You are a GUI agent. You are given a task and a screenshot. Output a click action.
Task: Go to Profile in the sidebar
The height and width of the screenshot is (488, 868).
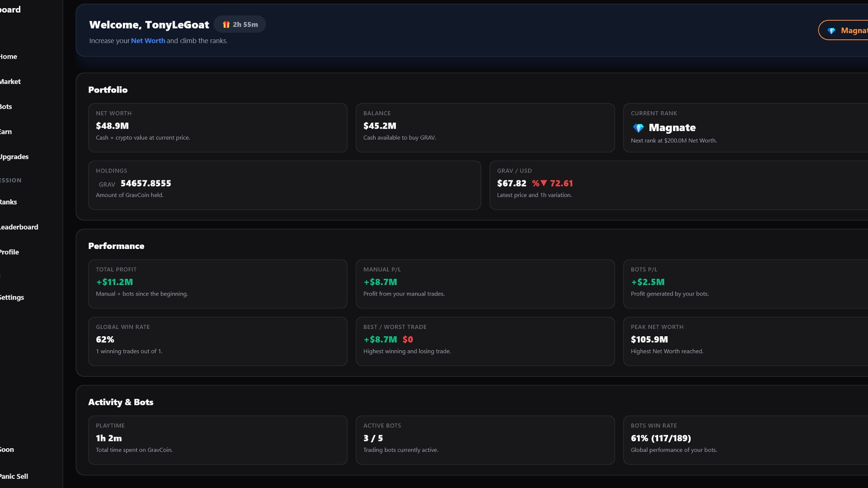(9, 252)
